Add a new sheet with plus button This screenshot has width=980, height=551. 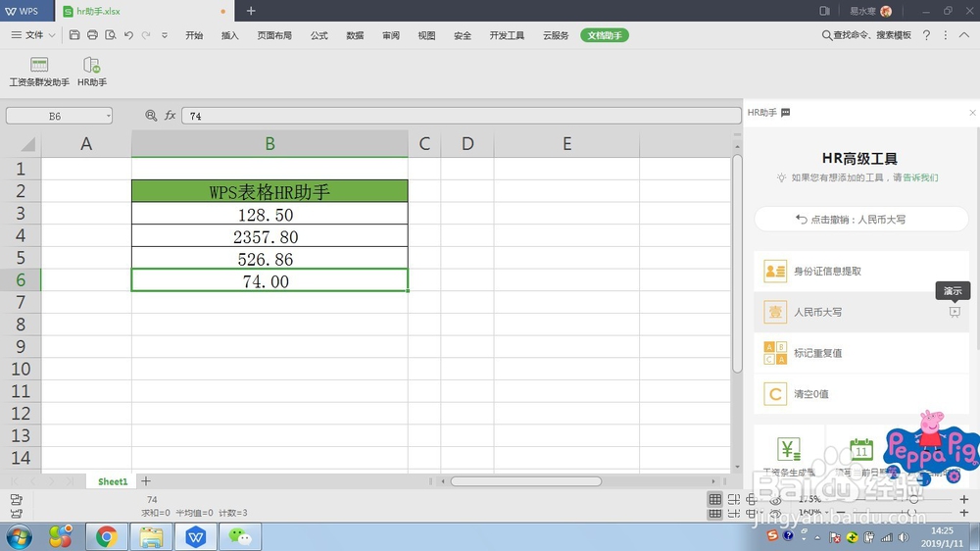(146, 481)
